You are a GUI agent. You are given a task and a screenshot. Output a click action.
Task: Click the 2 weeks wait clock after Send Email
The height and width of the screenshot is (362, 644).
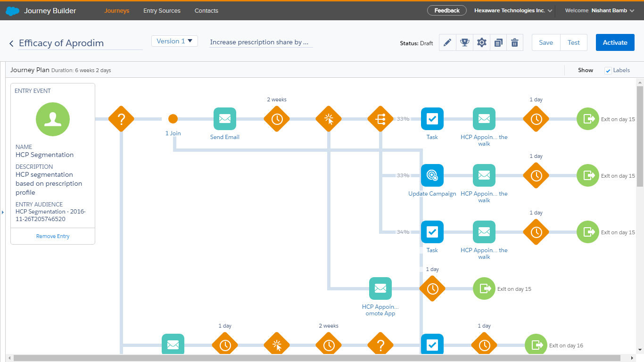point(277,119)
